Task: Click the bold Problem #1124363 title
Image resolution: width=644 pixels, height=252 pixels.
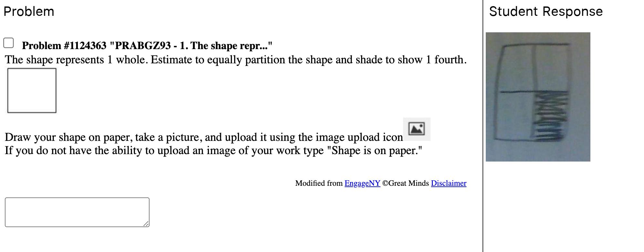Action: click(x=147, y=46)
